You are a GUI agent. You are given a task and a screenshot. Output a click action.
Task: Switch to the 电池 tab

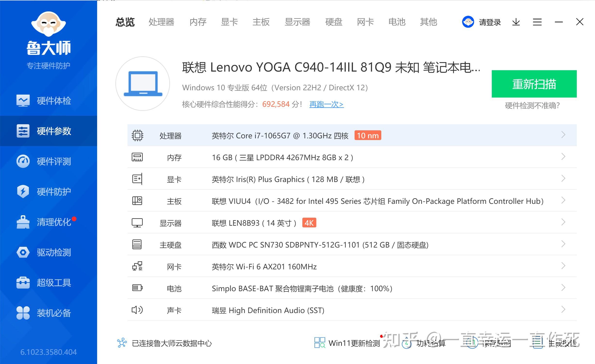click(x=397, y=22)
